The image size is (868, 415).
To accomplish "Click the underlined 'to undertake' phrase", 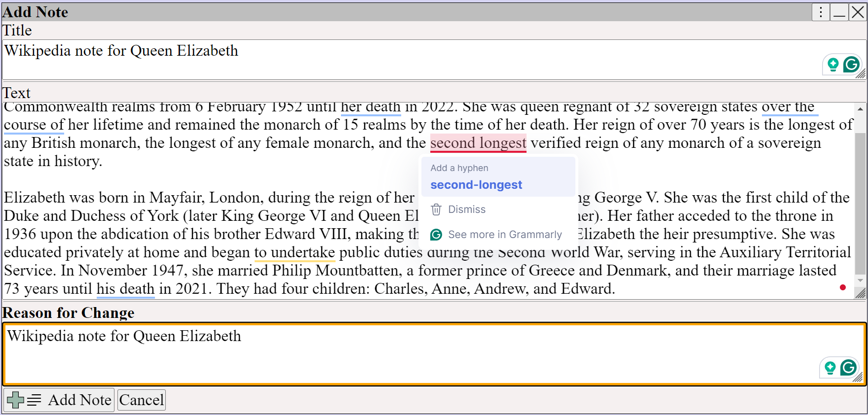I will [295, 252].
